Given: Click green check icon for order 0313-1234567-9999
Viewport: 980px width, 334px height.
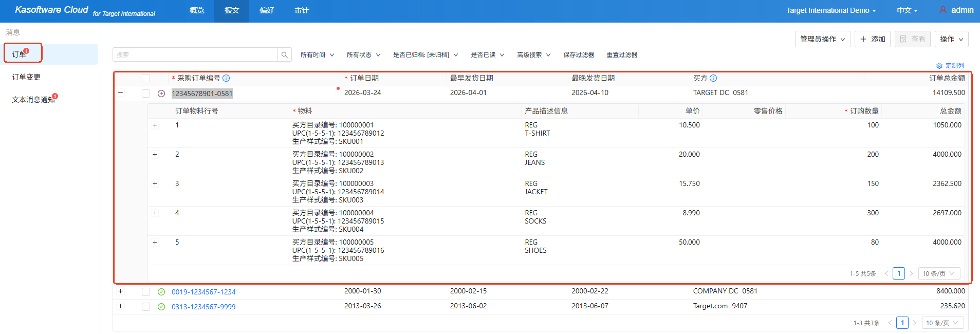Looking at the screenshot, I should (x=161, y=307).
